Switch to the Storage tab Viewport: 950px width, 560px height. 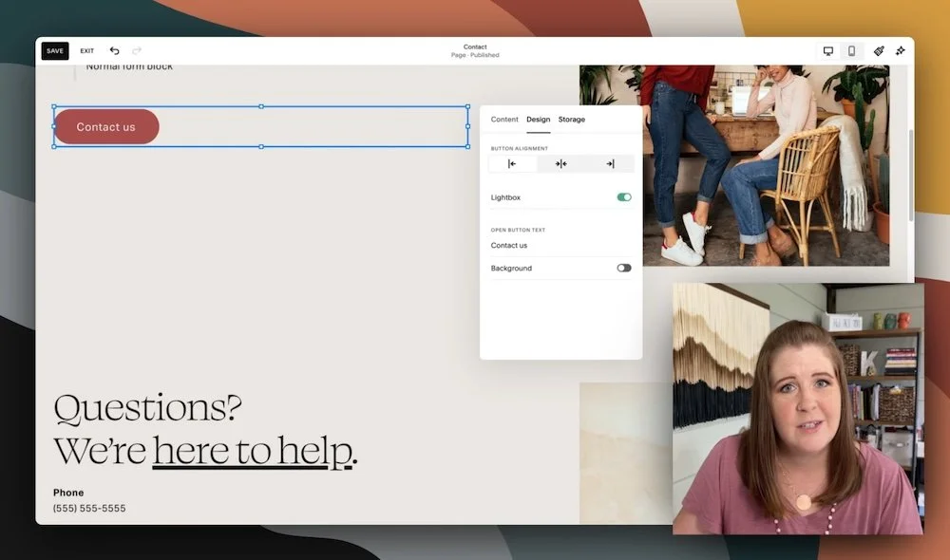pyautogui.click(x=571, y=120)
